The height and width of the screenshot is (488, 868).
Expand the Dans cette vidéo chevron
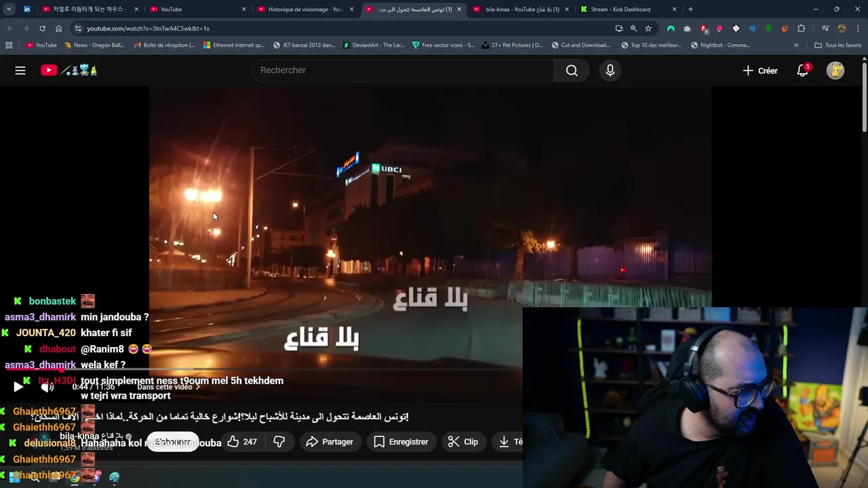point(197,387)
